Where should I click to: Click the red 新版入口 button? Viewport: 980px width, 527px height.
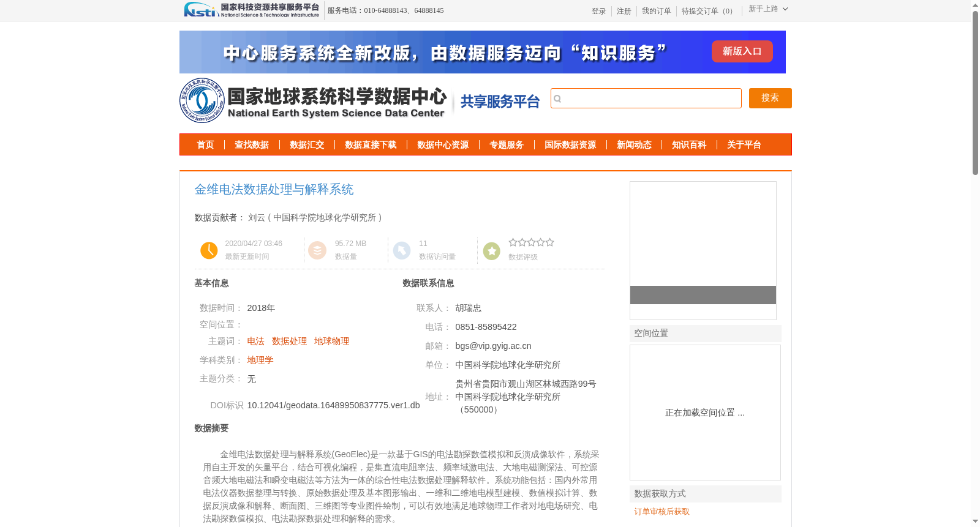[x=742, y=51]
